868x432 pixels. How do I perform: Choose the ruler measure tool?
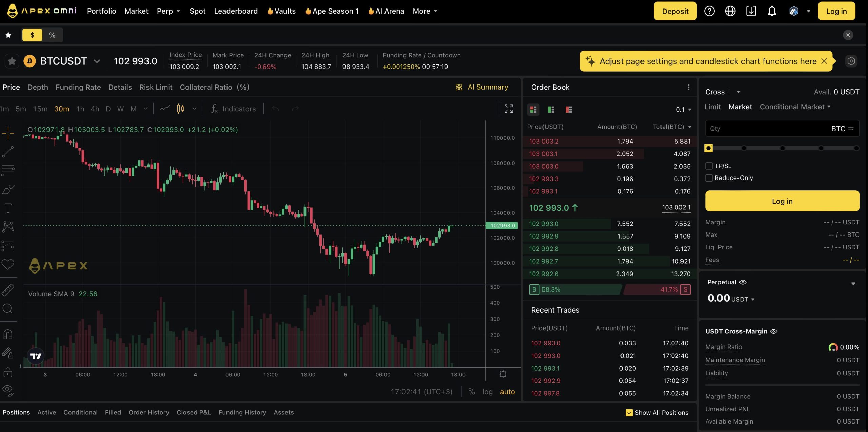point(8,290)
